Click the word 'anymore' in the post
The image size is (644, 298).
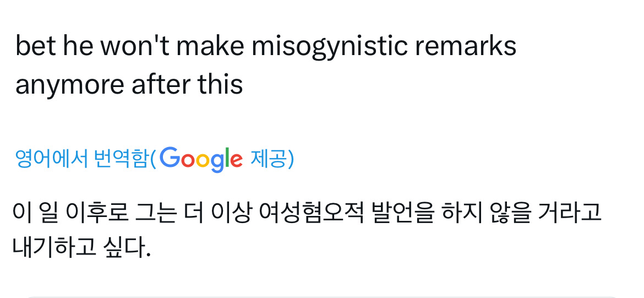click(x=70, y=85)
